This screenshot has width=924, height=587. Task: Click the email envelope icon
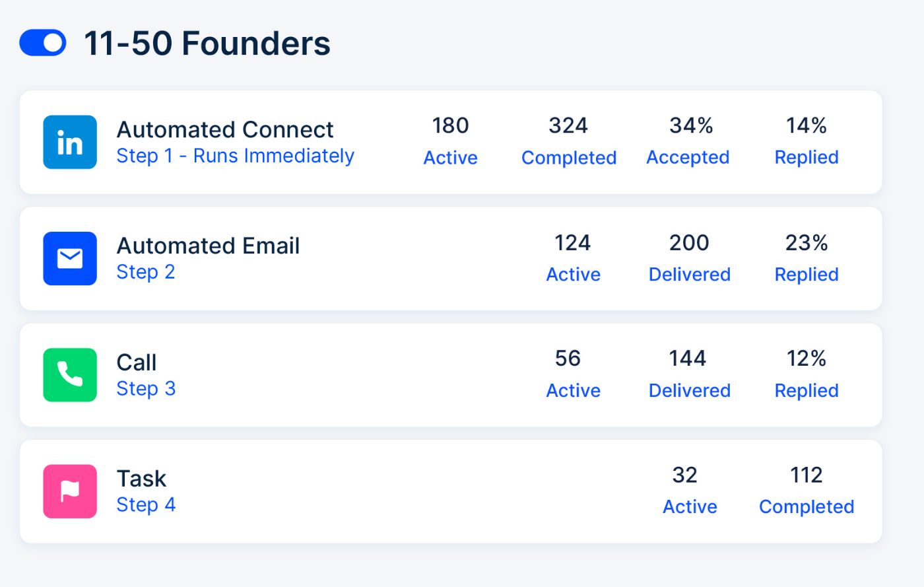pos(70,259)
